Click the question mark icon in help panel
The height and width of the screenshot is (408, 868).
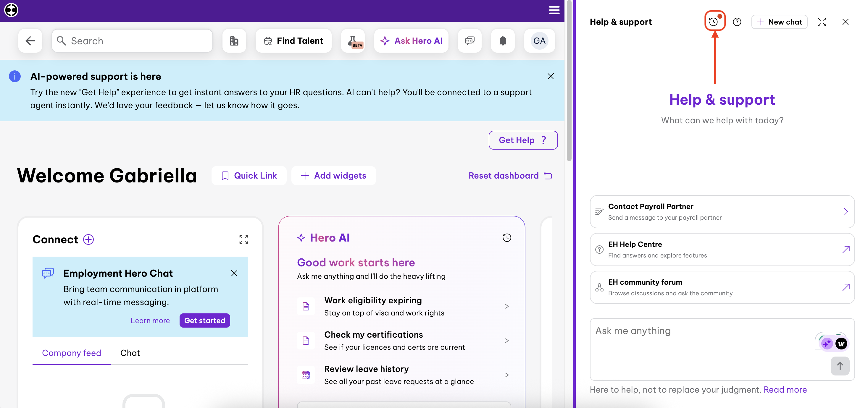[737, 22]
